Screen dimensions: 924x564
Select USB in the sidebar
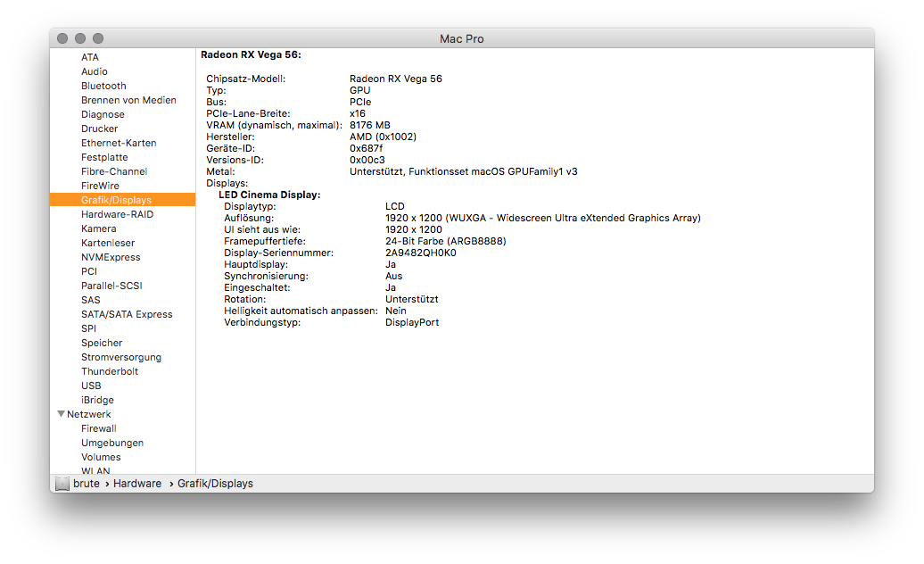tap(91, 386)
